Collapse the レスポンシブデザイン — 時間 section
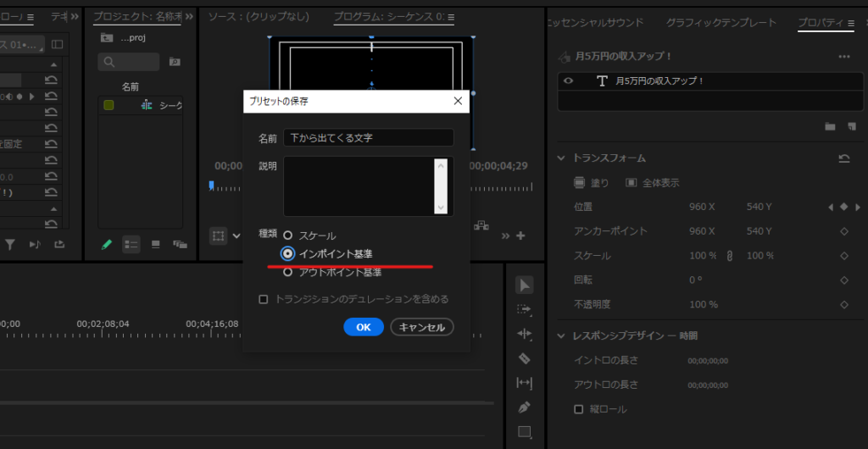This screenshot has height=449, width=868. 561,335
